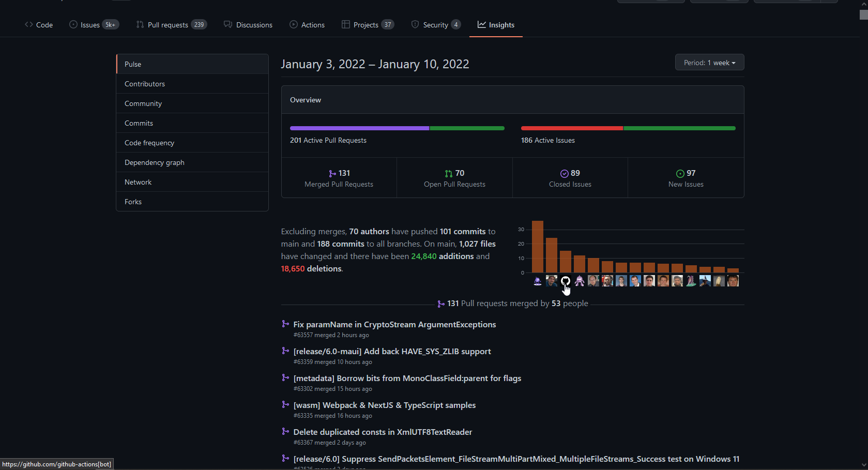Select Network in the sidebar
The image size is (868, 470).
click(x=192, y=182)
